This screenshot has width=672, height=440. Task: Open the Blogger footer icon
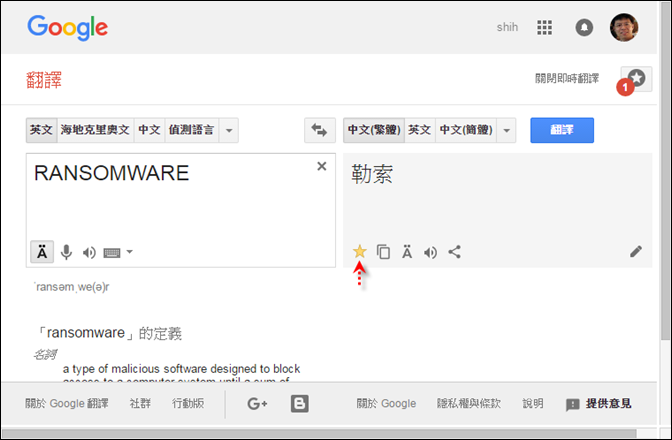(300, 404)
